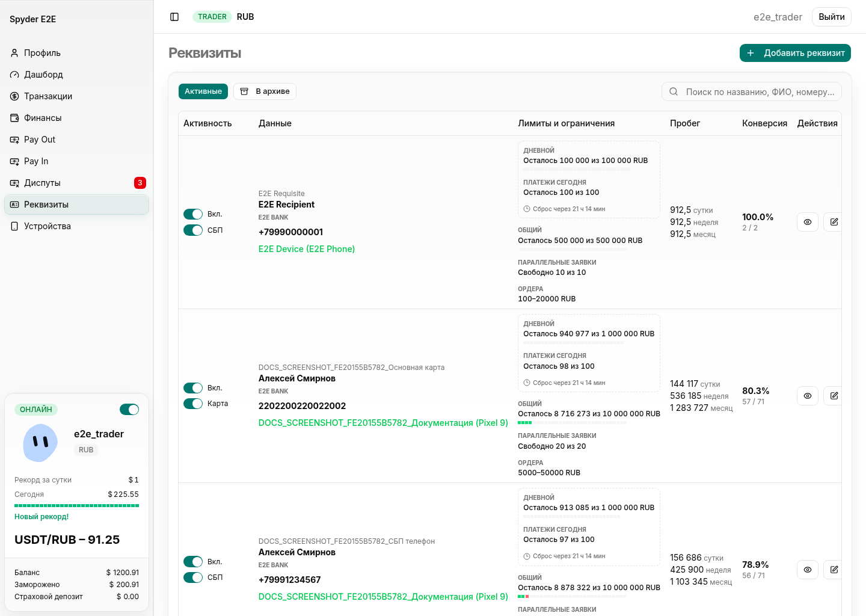Click the 78.9% conversion value
Screen dimensions: 866x616
(x=755, y=564)
